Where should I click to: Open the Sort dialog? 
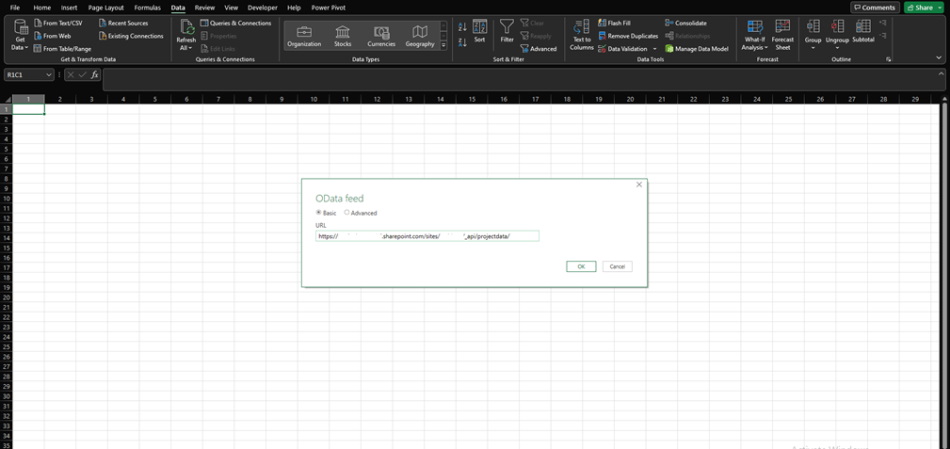pos(480,32)
